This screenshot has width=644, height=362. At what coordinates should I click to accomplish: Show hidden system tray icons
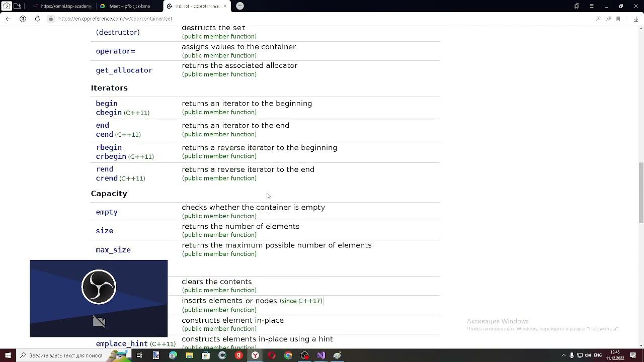pyautogui.click(x=563, y=355)
